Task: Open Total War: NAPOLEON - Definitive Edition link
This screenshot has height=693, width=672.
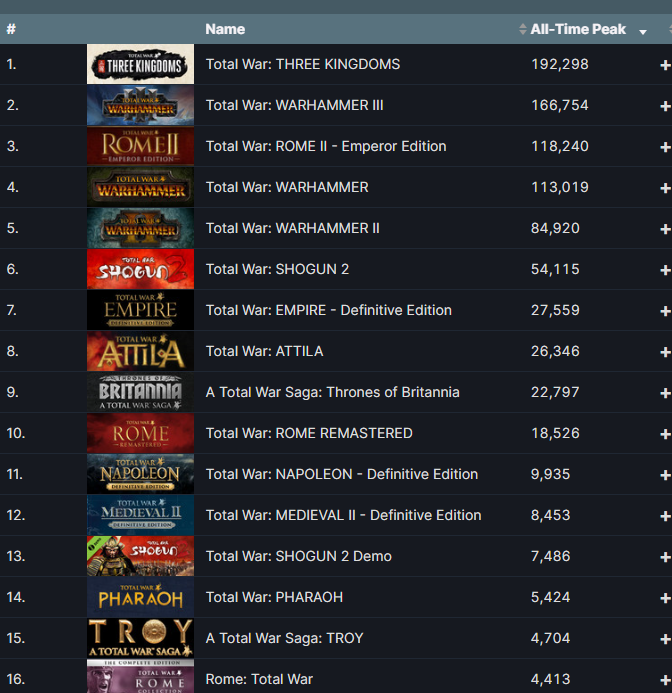Action: click(x=342, y=474)
